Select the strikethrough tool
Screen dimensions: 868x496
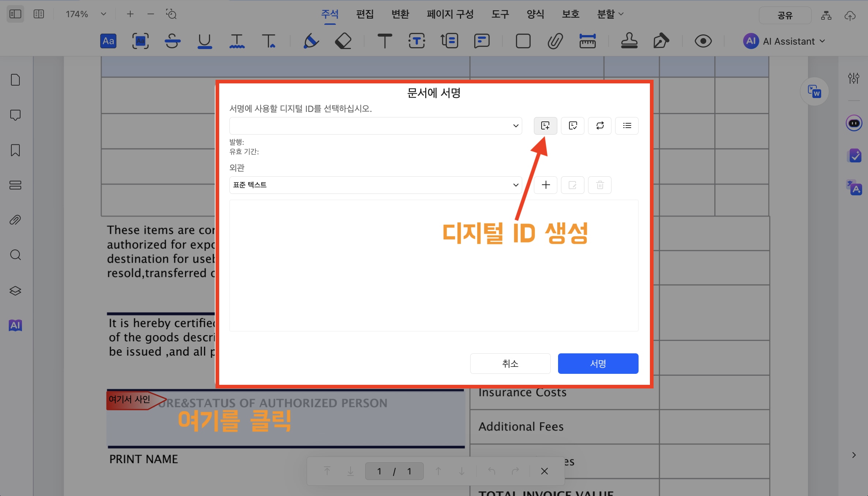click(x=172, y=41)
